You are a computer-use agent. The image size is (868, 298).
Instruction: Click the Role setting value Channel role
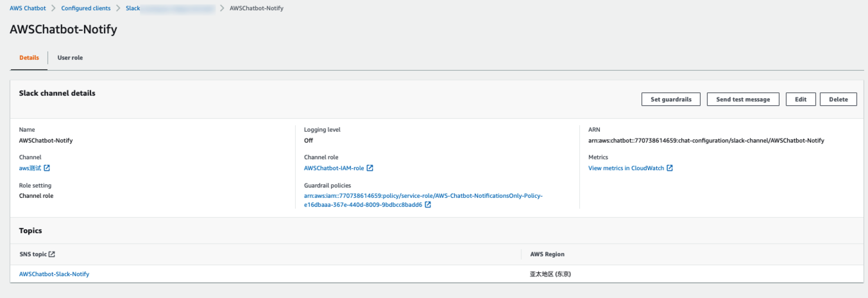36,196
